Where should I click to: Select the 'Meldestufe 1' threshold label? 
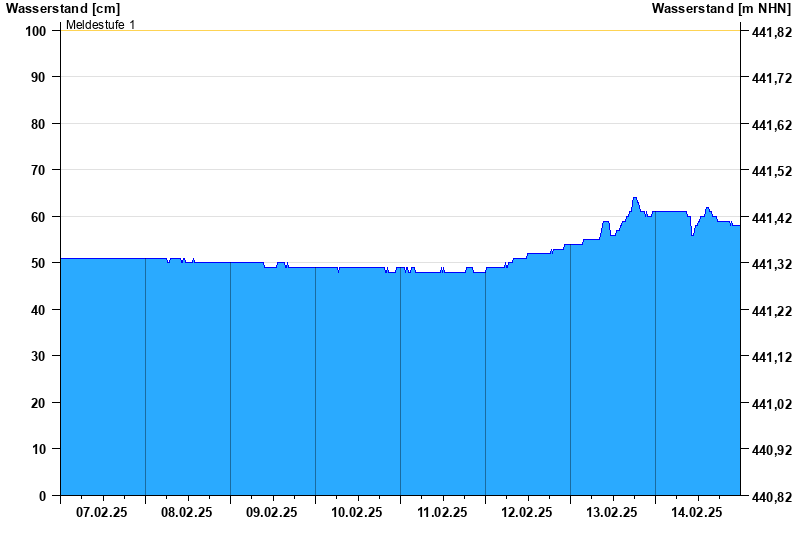[101, 24]
